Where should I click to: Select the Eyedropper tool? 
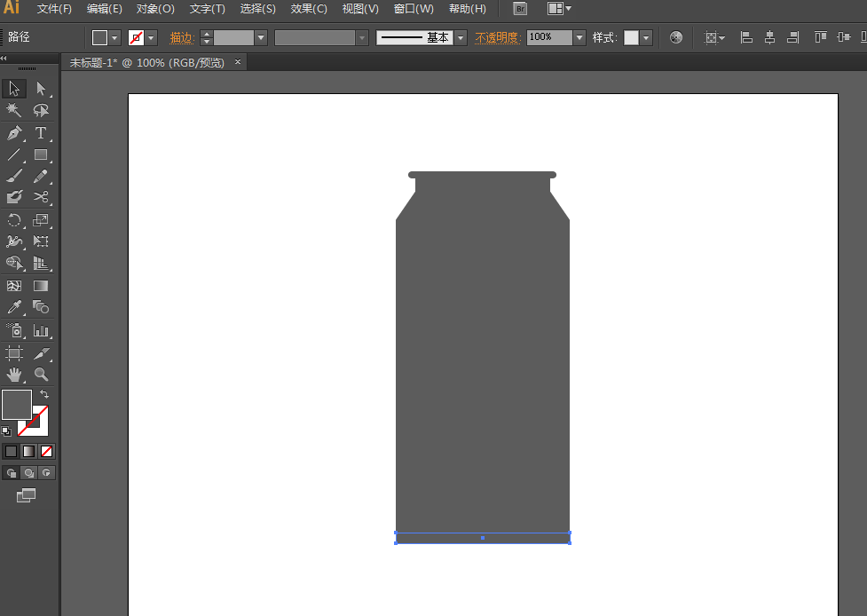point(14,307)
